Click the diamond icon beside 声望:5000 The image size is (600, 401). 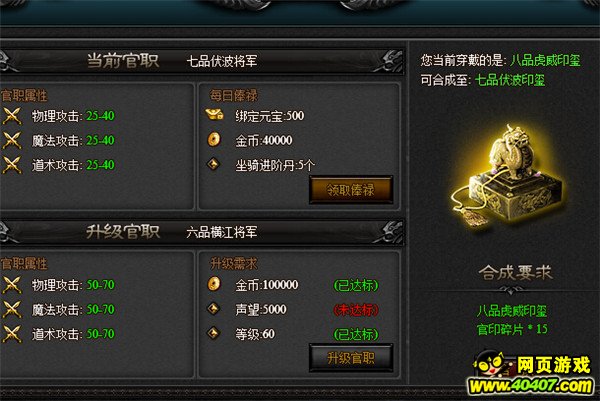214,308
